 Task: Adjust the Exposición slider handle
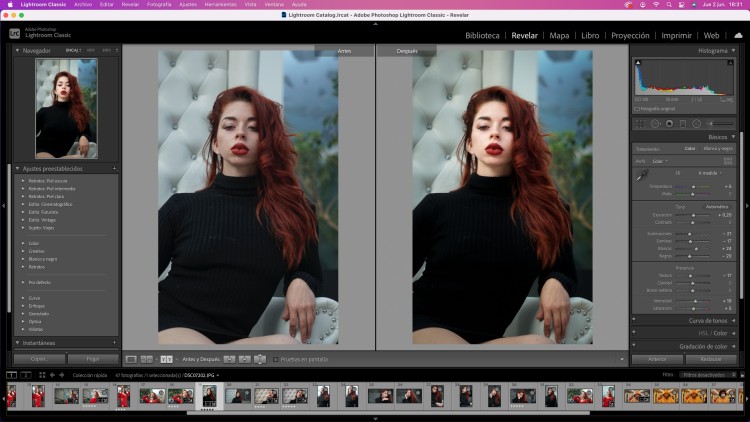693,215
